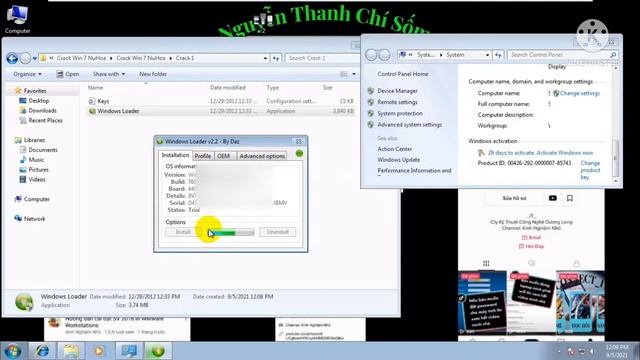This screenshot has height=360, width=640.
Task: Open Windows Explorer taskbar button
Action: pyautogui.click(x=71, y=351)
